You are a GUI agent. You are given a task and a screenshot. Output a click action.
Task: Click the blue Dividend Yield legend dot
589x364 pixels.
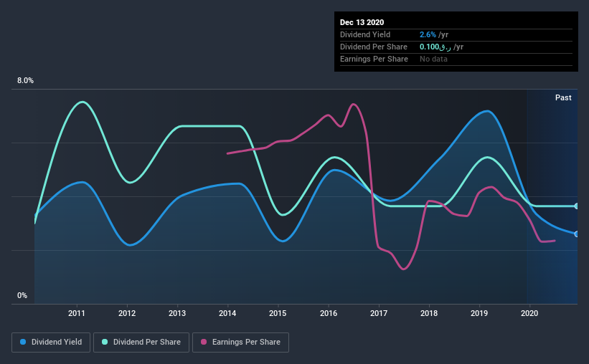(23, 342)
